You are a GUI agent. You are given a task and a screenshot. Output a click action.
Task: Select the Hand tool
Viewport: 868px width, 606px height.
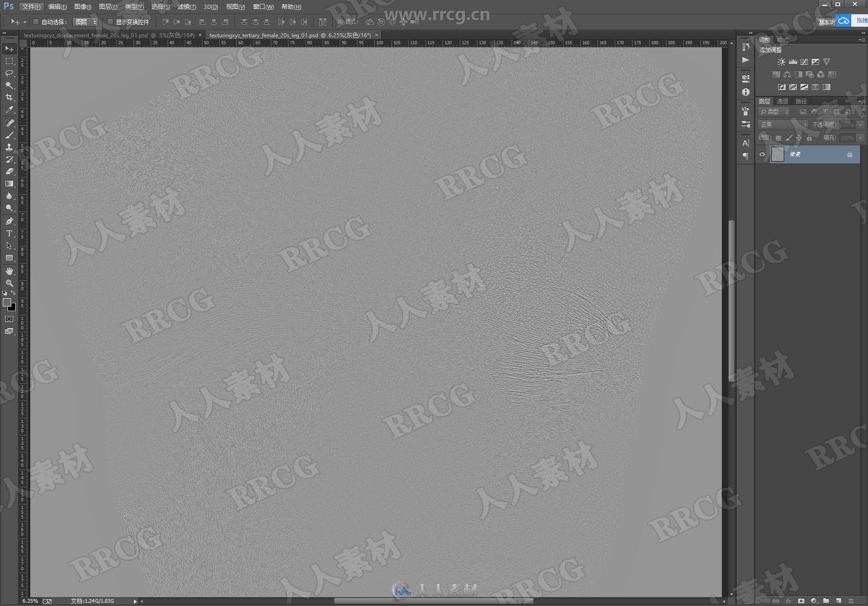[x=9, y=271]
